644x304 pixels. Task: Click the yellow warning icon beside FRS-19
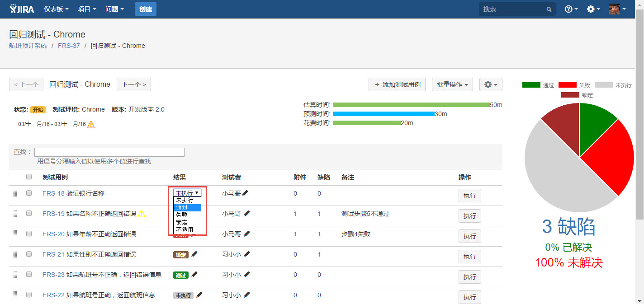point(142,214)
